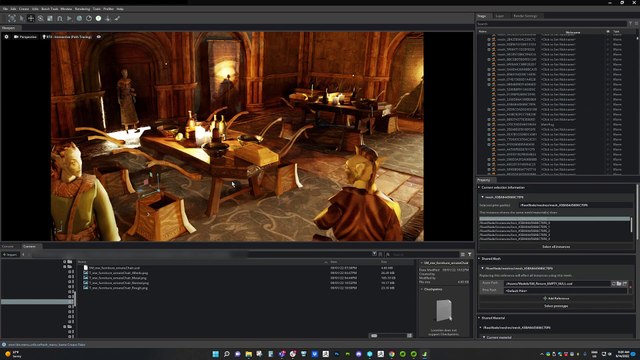Activate the Move gizmo tool
The image size is (640, 360).
(31, 18)
